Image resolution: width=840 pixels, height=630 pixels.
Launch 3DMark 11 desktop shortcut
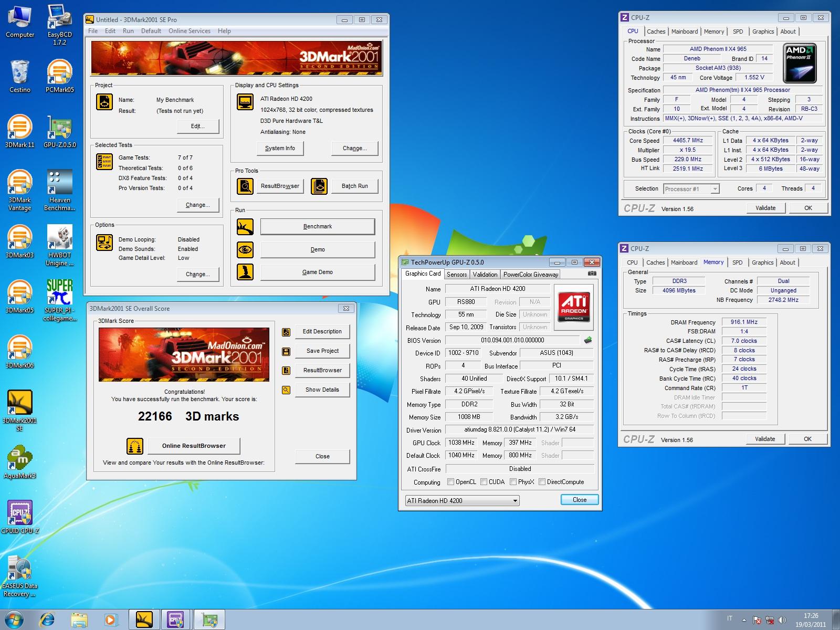20,131
